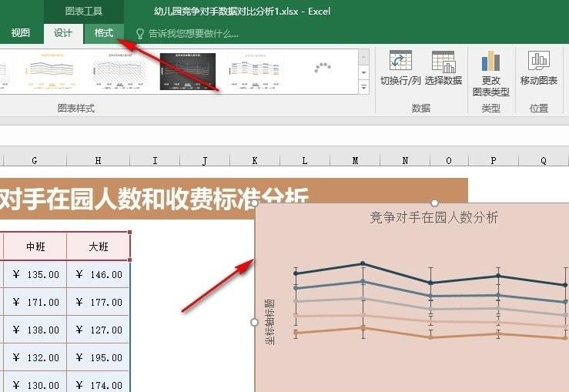
Task: Switch to the 格式 ribbon tab
Action: pos(104,33)
